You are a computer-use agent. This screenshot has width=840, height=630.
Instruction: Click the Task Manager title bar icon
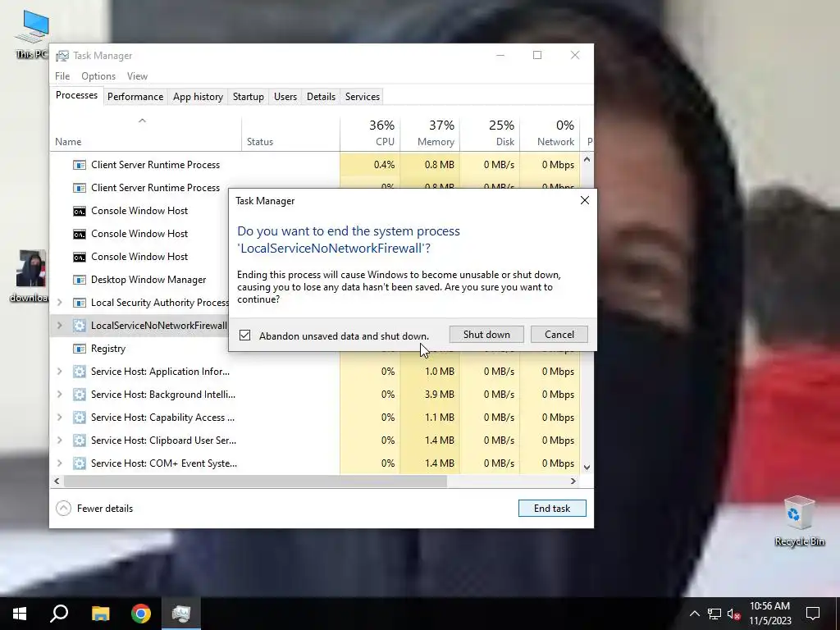click(x=62, y=56)
